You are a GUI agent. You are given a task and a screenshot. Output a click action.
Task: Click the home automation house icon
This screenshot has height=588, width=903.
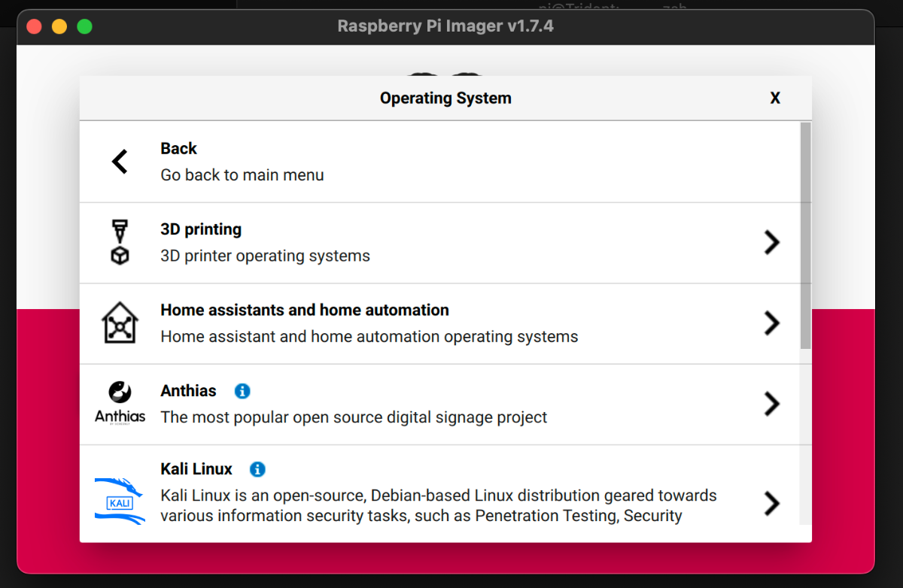(x=120, y=323)
